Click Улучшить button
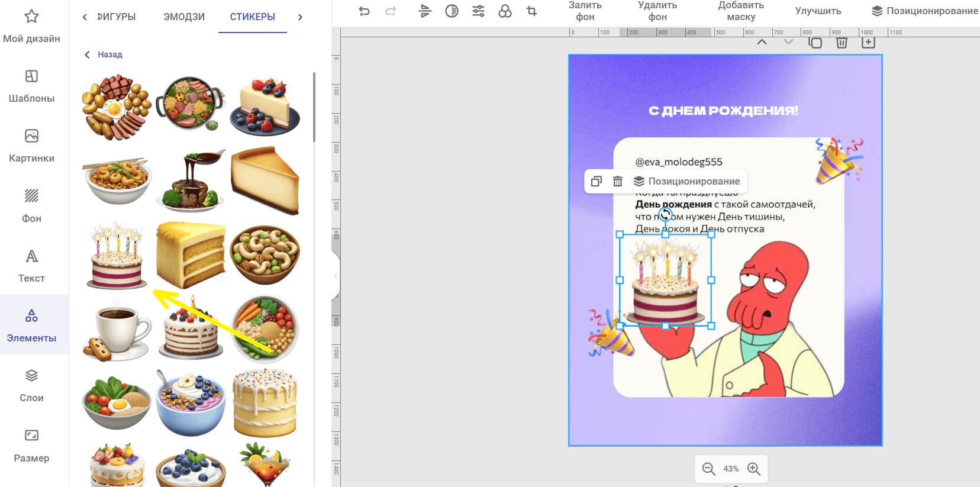Image resolution: width=980 pixels, height=487 pixels. click(818, 11)
